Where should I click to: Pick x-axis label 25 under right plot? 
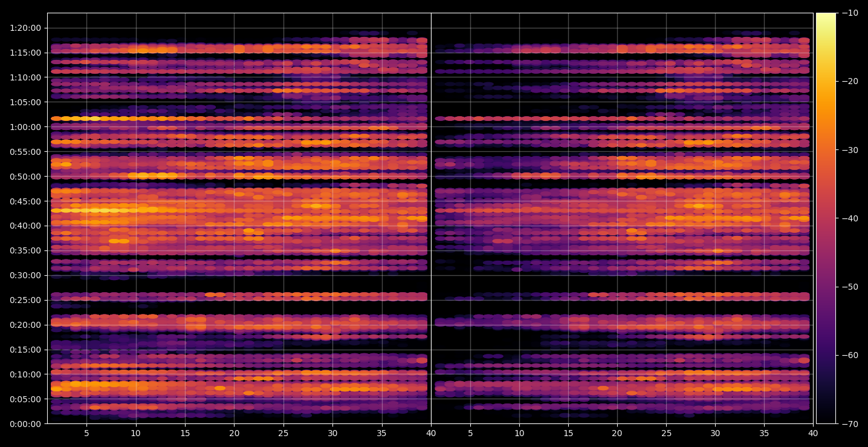(666, 433)
